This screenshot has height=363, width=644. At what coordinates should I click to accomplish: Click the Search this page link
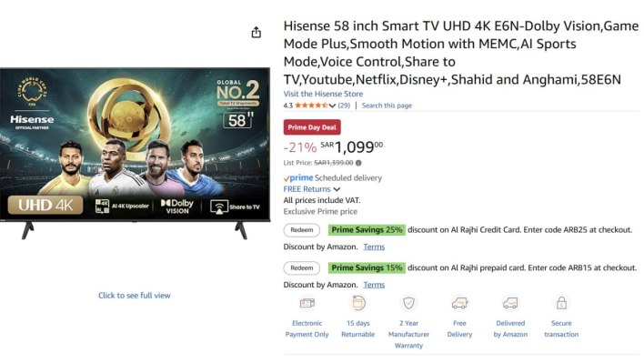pyautogui.click(x=387, y=106)
